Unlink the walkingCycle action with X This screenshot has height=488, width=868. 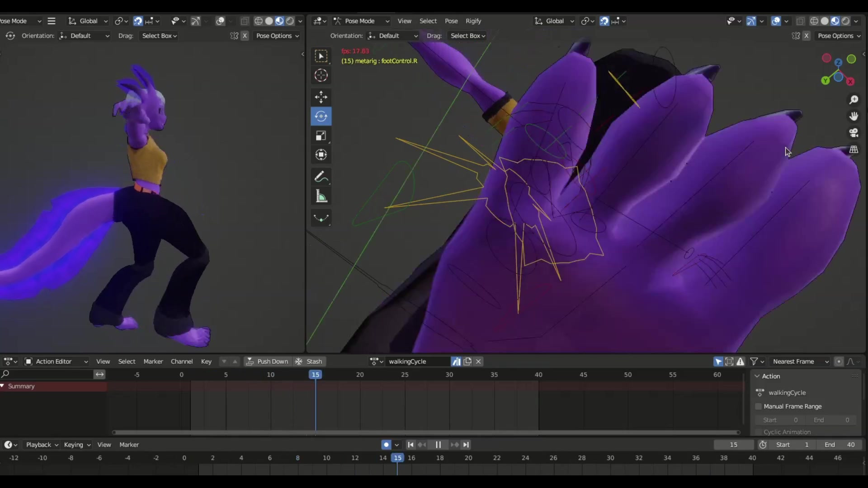(x=478, y=361)
